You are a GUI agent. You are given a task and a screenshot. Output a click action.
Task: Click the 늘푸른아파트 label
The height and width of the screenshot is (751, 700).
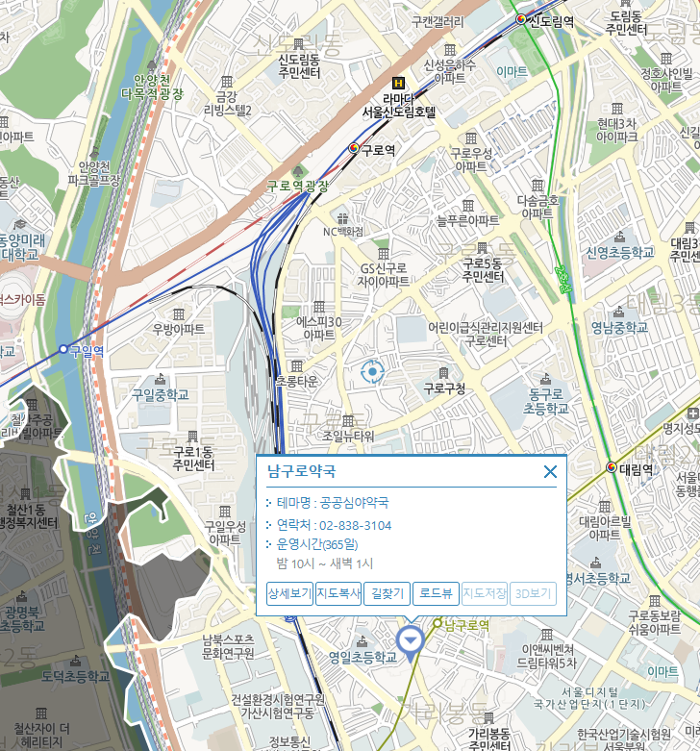pyautogui.click(x=467, y=220)
